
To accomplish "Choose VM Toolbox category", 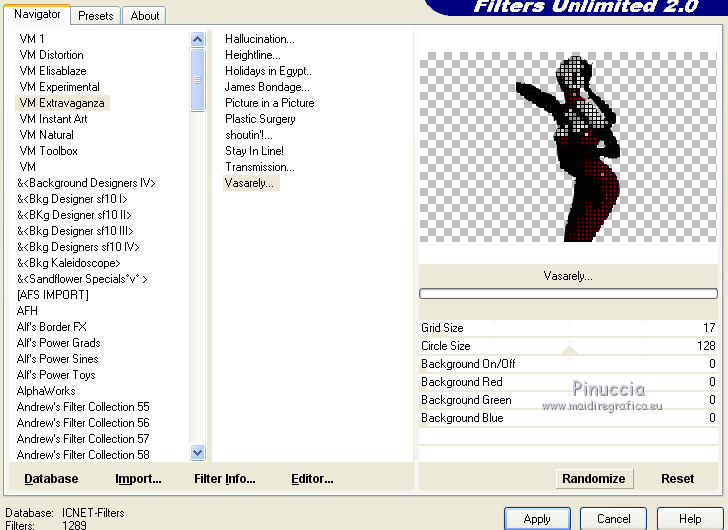I will pos(48,151).
